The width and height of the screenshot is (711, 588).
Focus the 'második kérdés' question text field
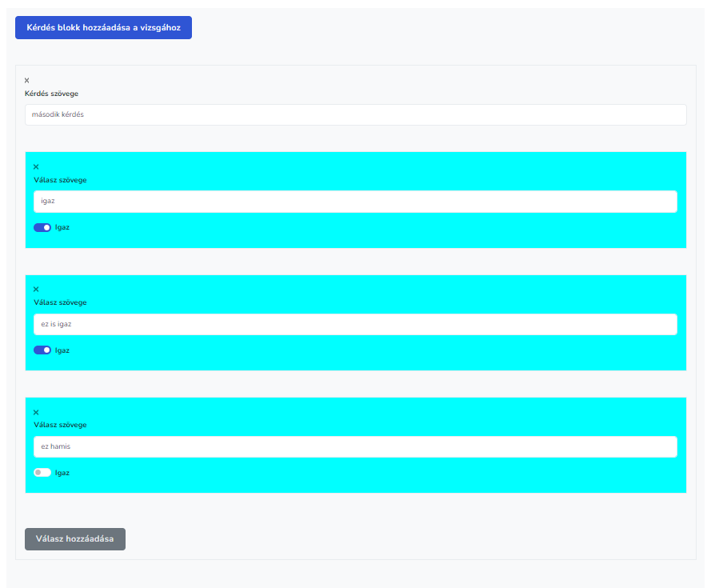[x=355, y=114]
